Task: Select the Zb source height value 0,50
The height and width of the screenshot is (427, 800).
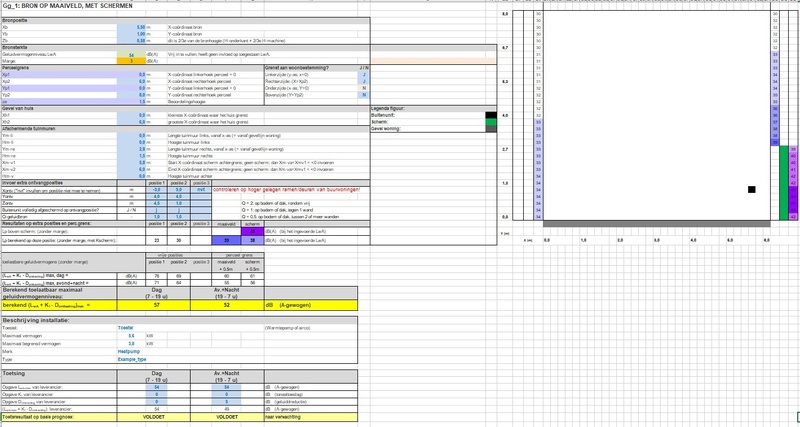Action: point(132,40)
